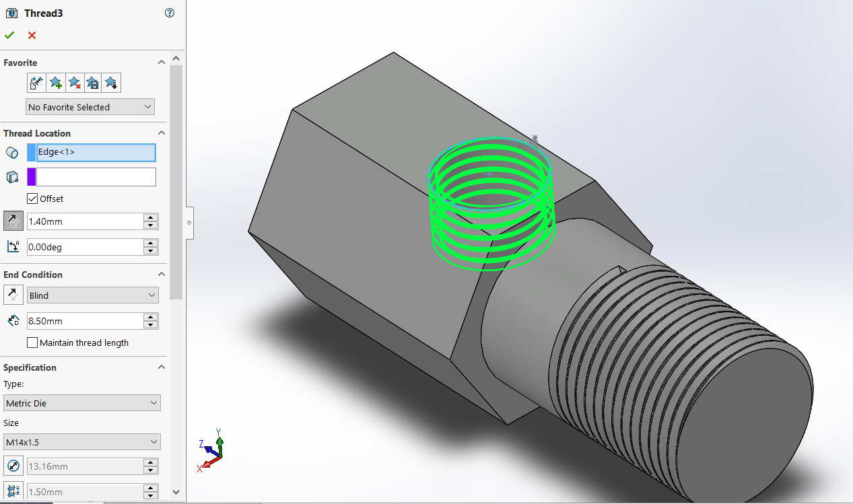Increase the 1.40mm offset with up arrow
853x504 pixels.
point(151,217)
